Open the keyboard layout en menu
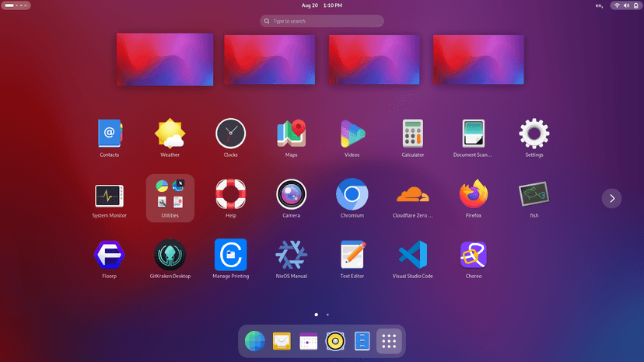This screenshot has width=644, height=362. (x=599, y=5)
